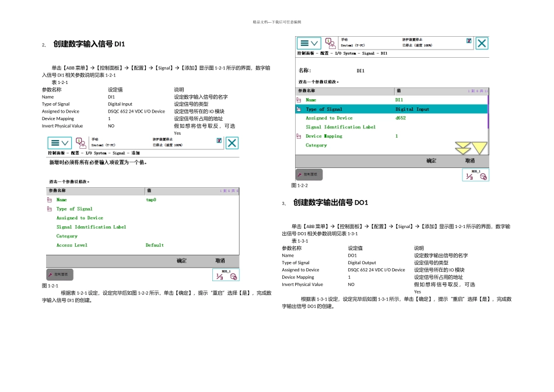Image resolution: width=554 pixels, height=392 pixels.
Task: Click the d652 value cell
Action: [401, 118]
